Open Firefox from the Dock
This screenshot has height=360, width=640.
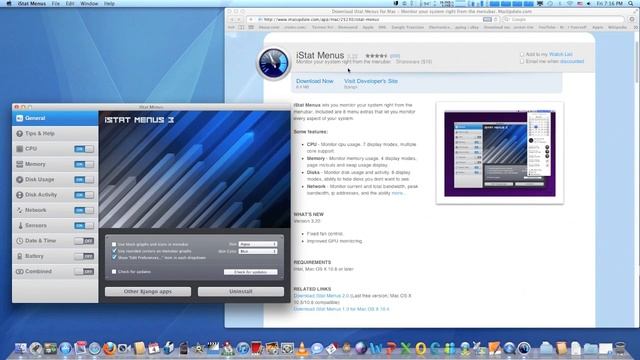click(109, 348)
